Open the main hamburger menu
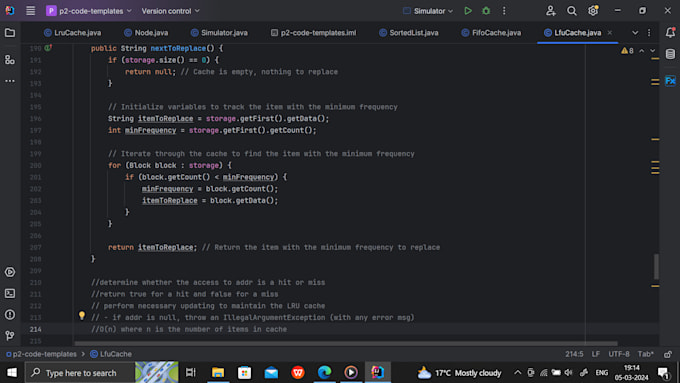This screenshot has height=383, width=680. (x=30, y=11)
